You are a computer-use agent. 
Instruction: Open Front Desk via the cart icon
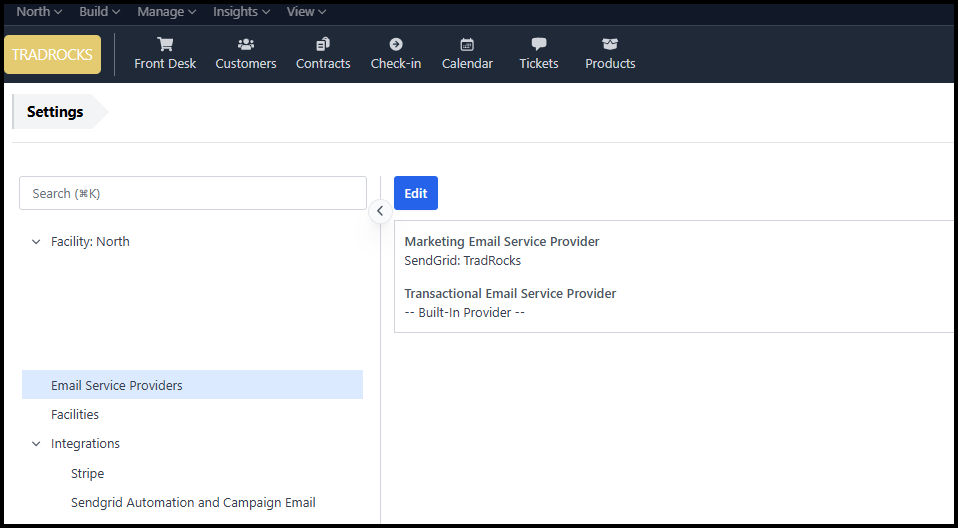[165, 44]
